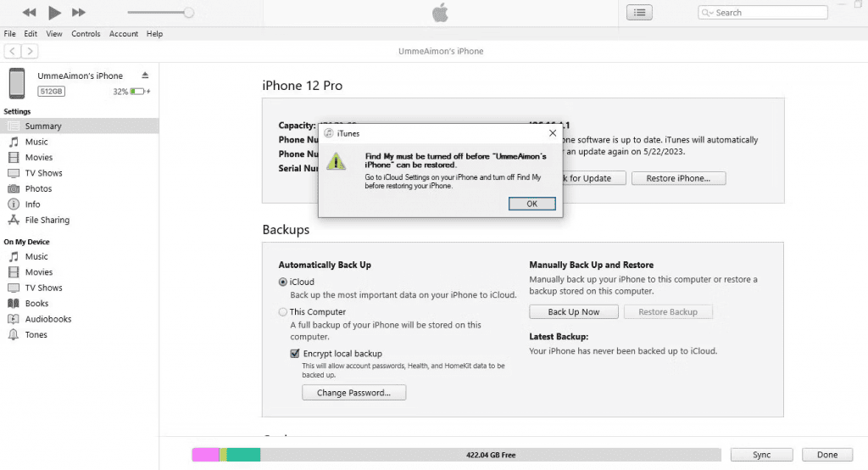Open Tones under On My Device
Screen dimensions: 868x470
pyautogui.click(x=36, y=334)
